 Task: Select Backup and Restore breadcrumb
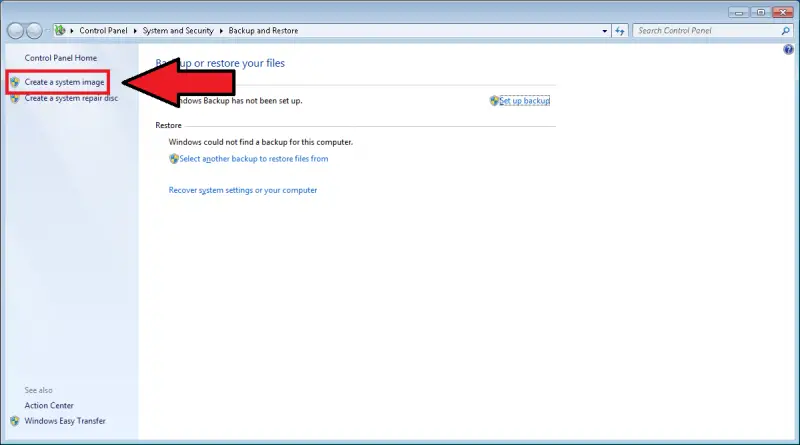click(x=263, y=31)
